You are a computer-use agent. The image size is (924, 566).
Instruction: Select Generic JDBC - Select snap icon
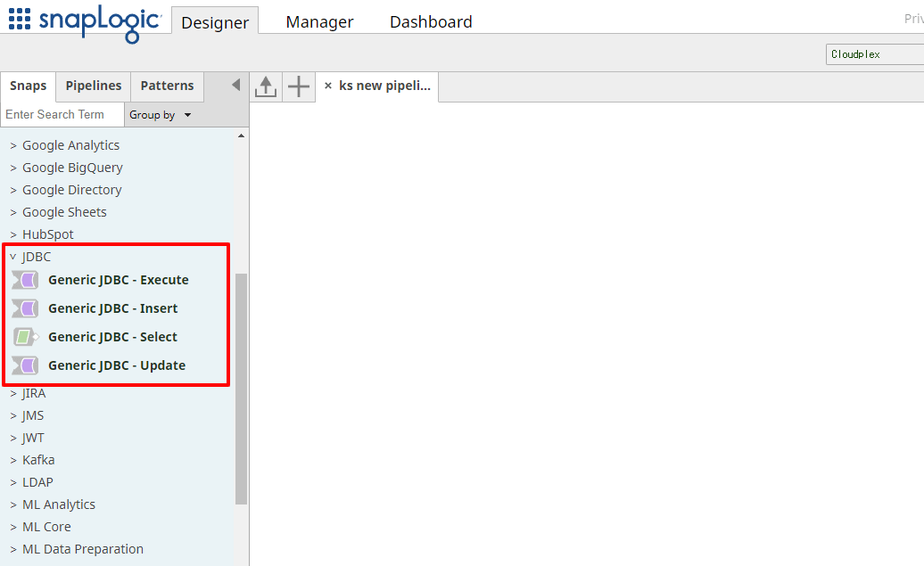[x=25, y=337]
